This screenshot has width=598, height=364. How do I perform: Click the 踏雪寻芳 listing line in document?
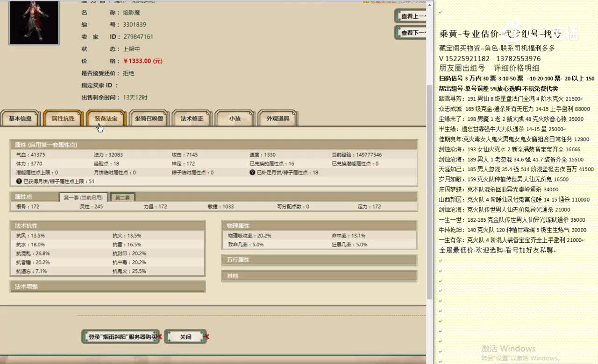[511, 98]
